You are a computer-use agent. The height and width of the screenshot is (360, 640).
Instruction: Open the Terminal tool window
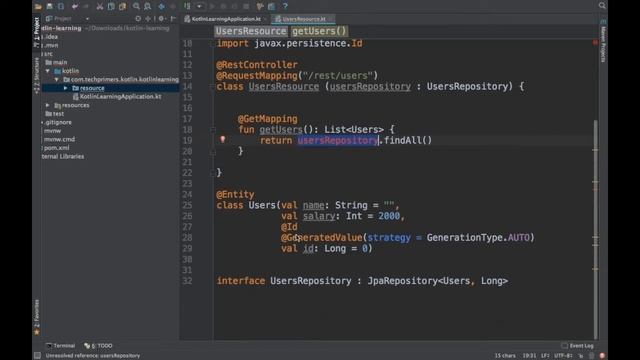(60, 346)
